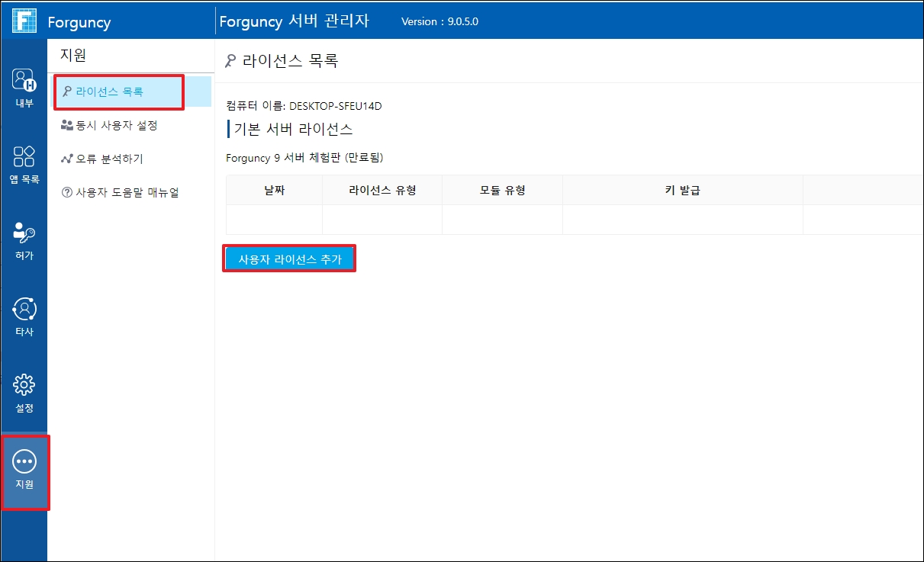Click the 모듈 유형 column header
Image resolution: width=924 pixels, height=562 pixels.
pyautogui.click(x=502, y=190)
